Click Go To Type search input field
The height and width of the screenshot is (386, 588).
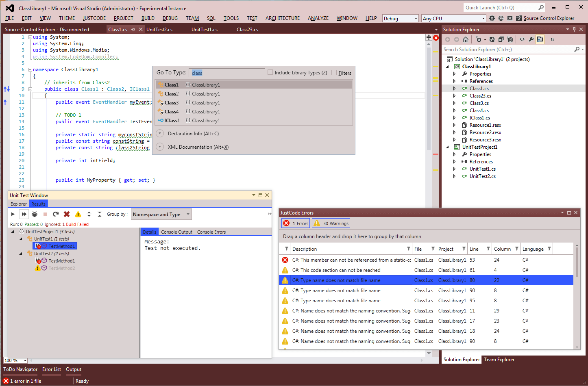tap(227, 73)
